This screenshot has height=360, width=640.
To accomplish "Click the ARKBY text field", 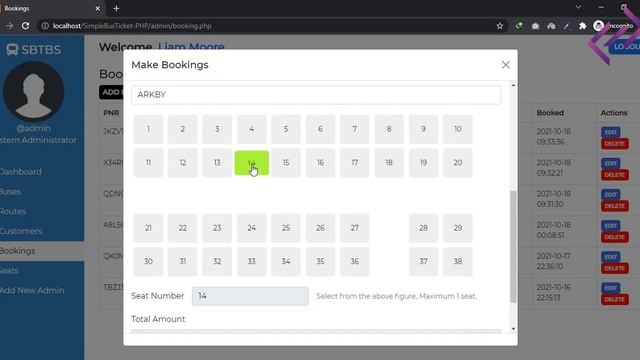I will (316, 95).
